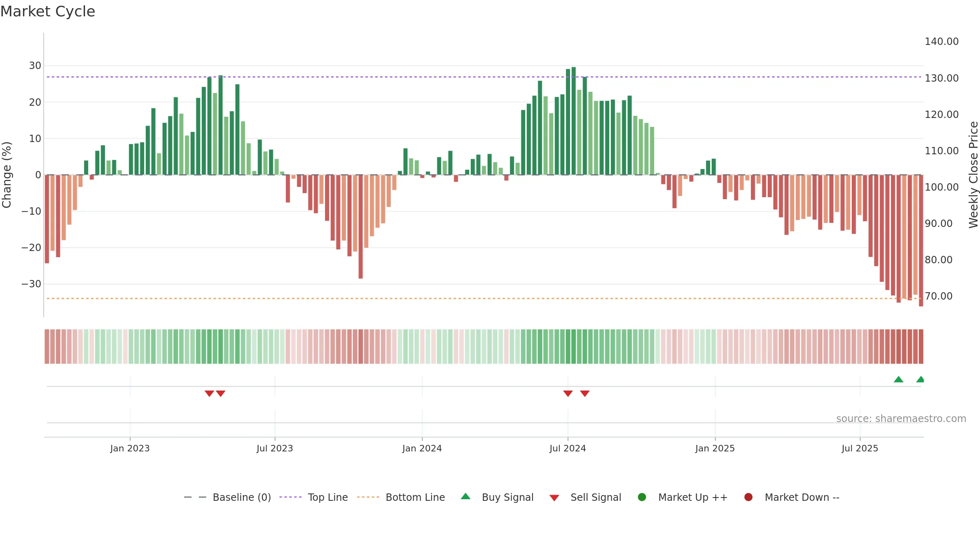
Task: Click the Market Up ++ green dot
Action: 642,497
